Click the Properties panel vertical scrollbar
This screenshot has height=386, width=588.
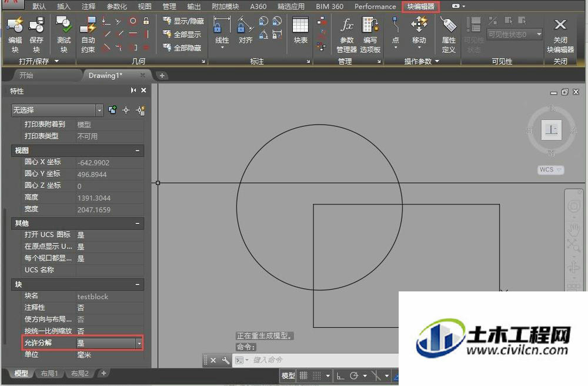pos(5,276)
